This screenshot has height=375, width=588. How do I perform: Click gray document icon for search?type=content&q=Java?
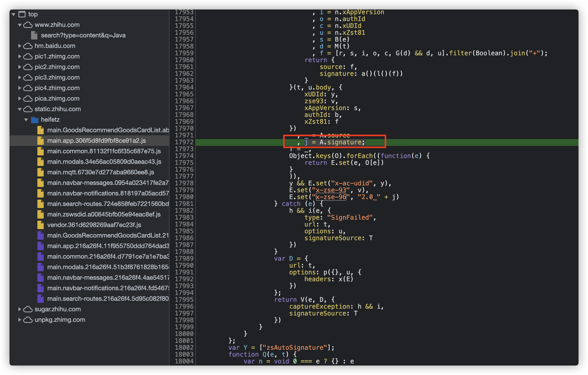tap(34, 35)
